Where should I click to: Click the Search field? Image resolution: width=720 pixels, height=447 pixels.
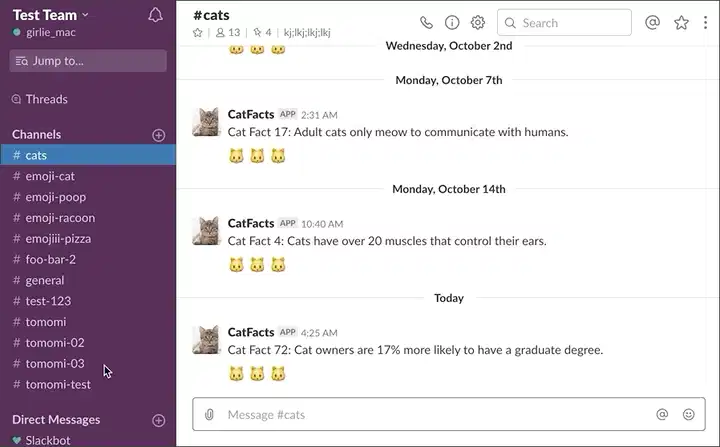tap(565, 22)
